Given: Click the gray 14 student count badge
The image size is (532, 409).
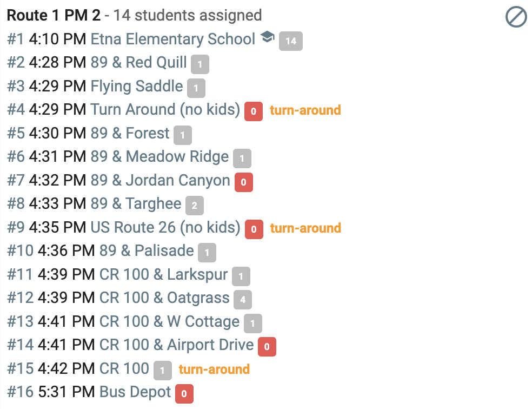Looking at the screenshot, I should point(291,41).
